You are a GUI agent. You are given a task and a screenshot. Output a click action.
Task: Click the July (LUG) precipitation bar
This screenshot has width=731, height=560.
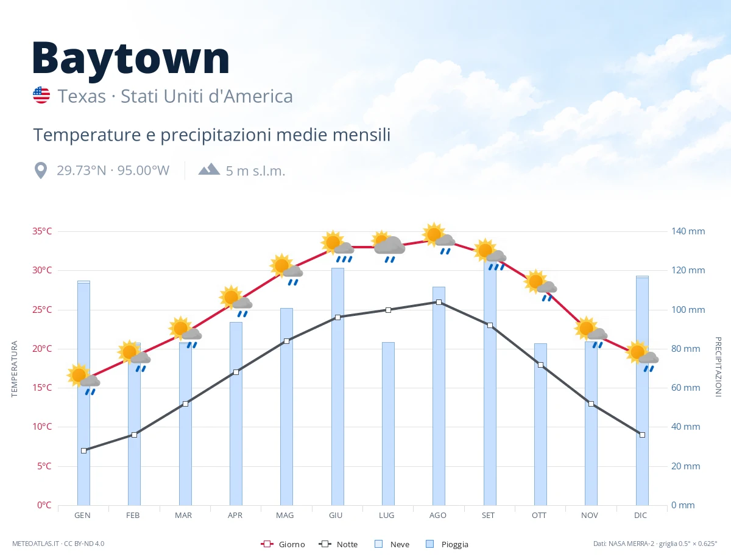tap(388, 424)
